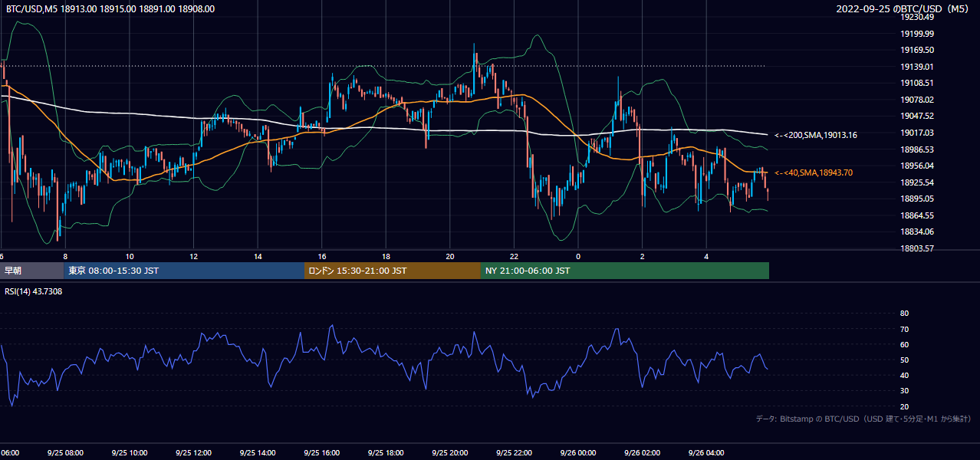The width and height of the screenshot is (980, 460).
Task: Click the price axis value 19230.49
Action: click(x=917, y=17)
